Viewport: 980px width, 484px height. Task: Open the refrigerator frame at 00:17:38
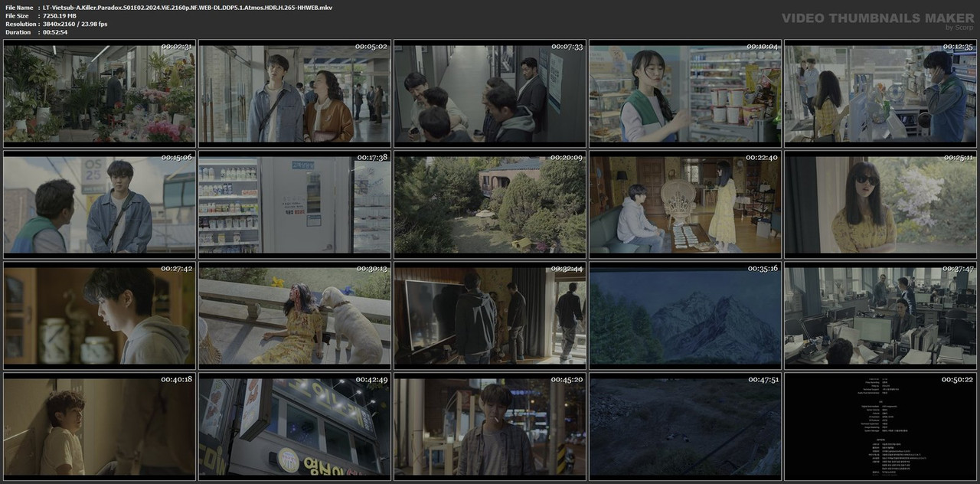tap(295, 204)
